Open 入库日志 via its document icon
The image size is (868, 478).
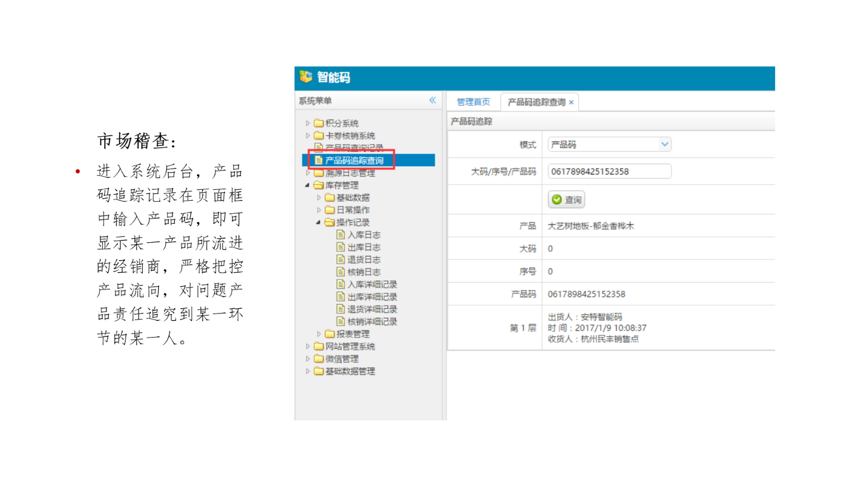click(341, 235)
